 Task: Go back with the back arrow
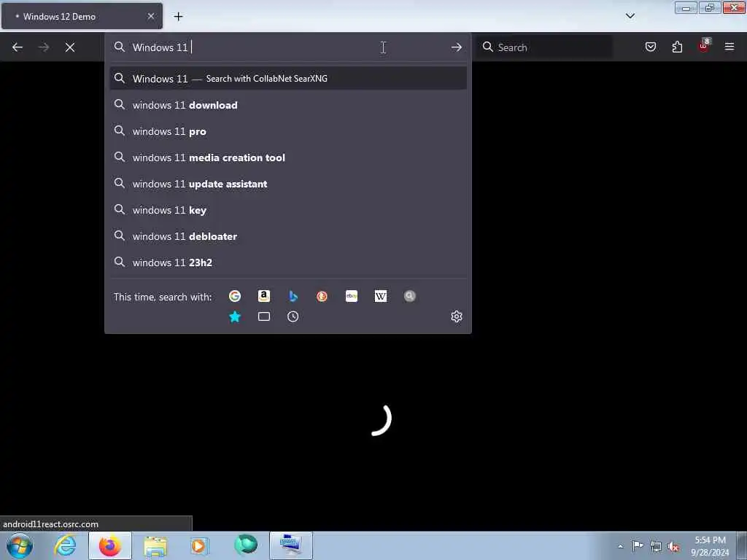(18, 47)
